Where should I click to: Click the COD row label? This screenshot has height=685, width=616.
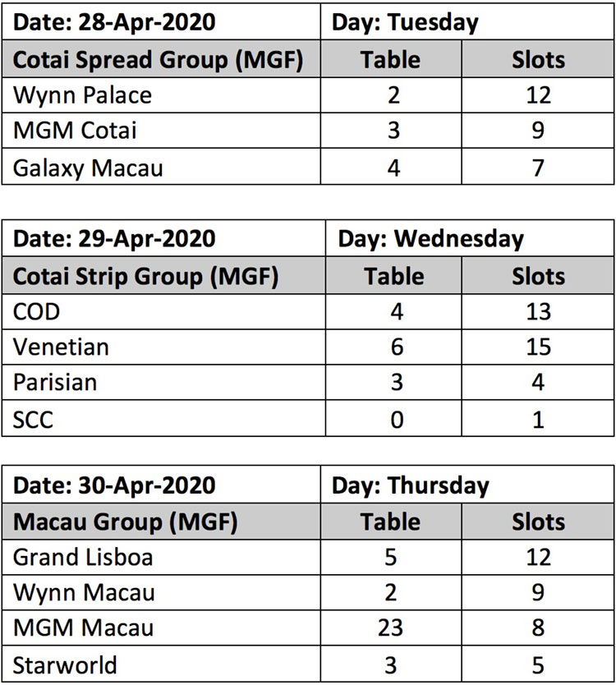36,312
